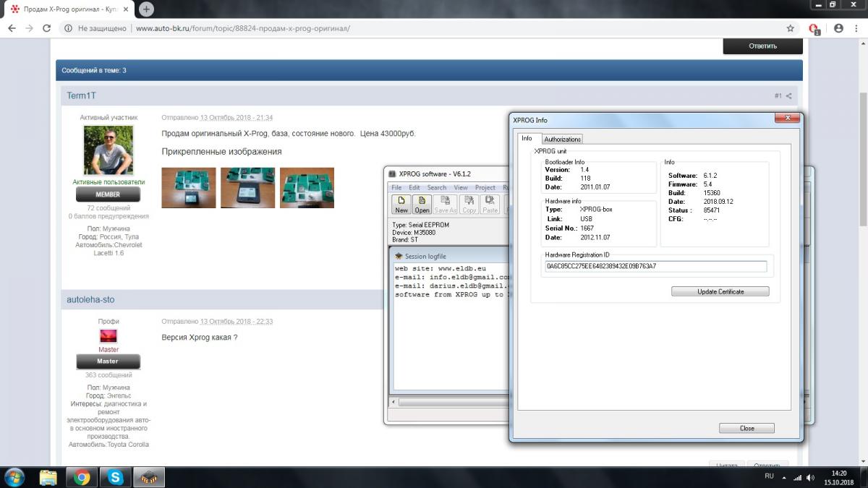The width and height of the screenshot is (868, 488).
Task: Bookmark this page with the star icon
Action: (x=791, y=28)
